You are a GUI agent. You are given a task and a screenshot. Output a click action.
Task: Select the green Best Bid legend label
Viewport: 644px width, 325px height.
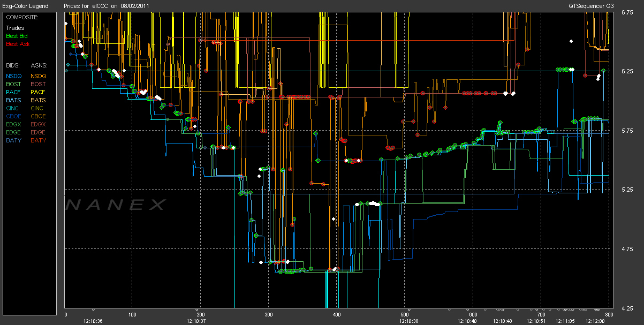pyautogui.click(x=17, y=36)
